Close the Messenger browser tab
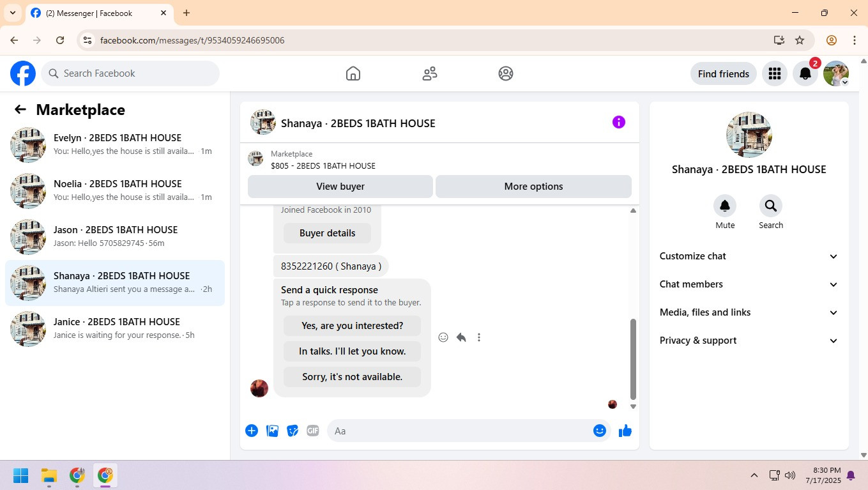The image size is (868, 490). coord(164,13)
